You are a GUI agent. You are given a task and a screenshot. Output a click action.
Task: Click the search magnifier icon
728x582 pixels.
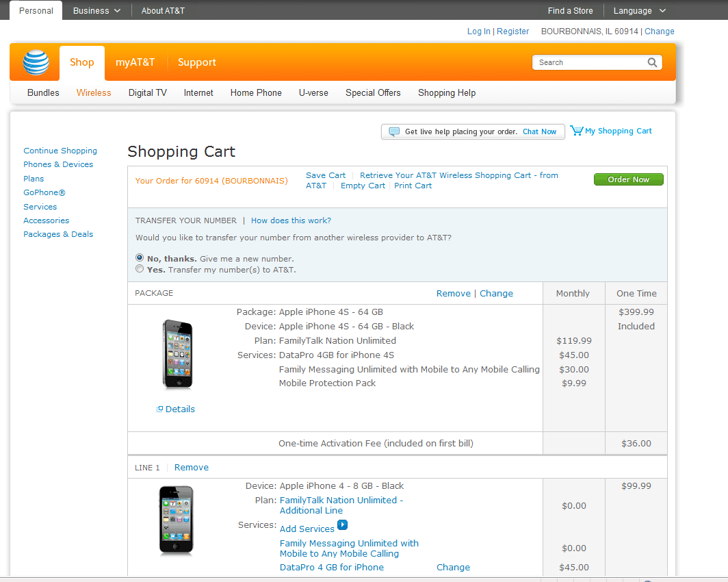pos(652,62)
